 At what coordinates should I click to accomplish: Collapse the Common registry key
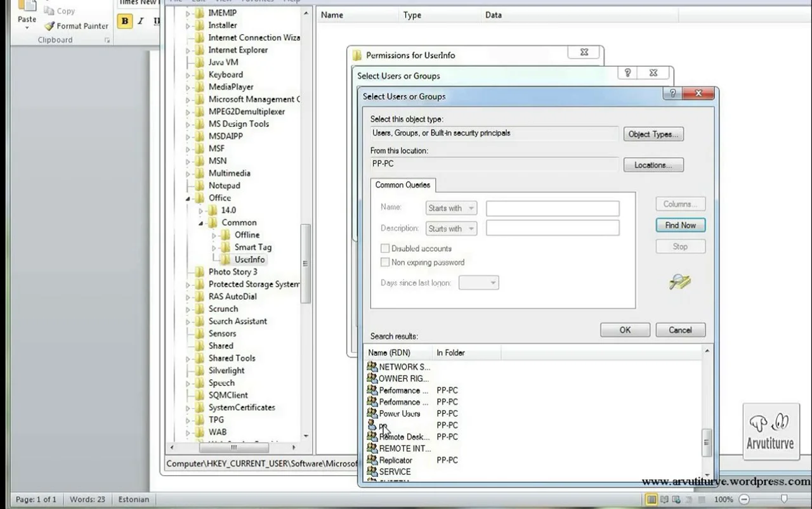[201, 222]
